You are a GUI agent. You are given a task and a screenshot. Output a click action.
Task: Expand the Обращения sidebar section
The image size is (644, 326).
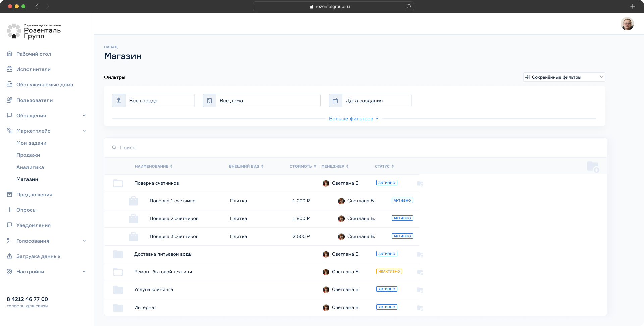(84, 116)
